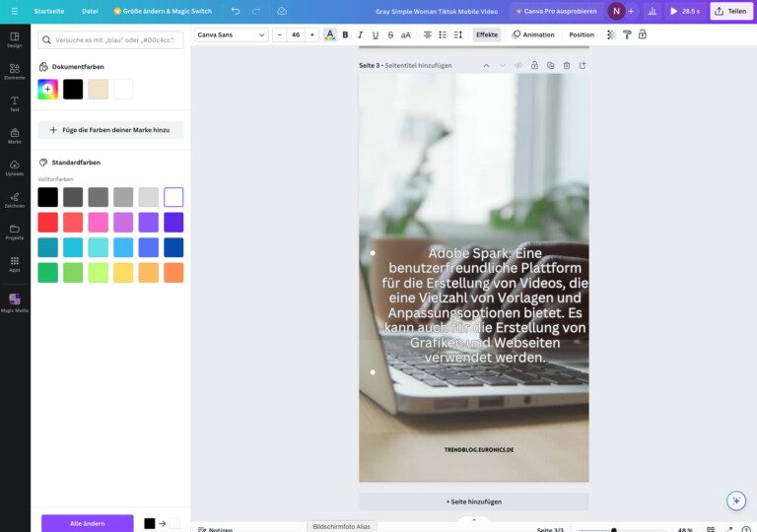Open the Zeichnen drawing panel
757x532 pixels.
click(15, 200)
